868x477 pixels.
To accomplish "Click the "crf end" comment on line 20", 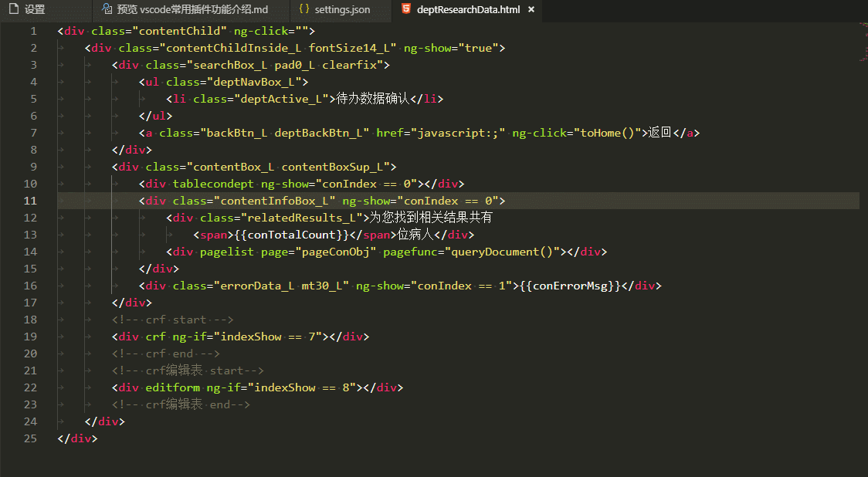I will (165, 354).
